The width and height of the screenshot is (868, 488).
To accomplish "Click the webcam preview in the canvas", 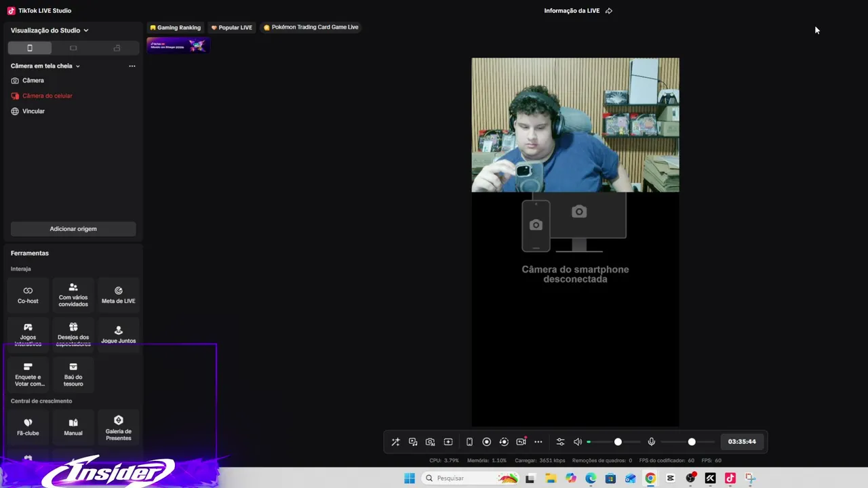I will pos(575,125).
